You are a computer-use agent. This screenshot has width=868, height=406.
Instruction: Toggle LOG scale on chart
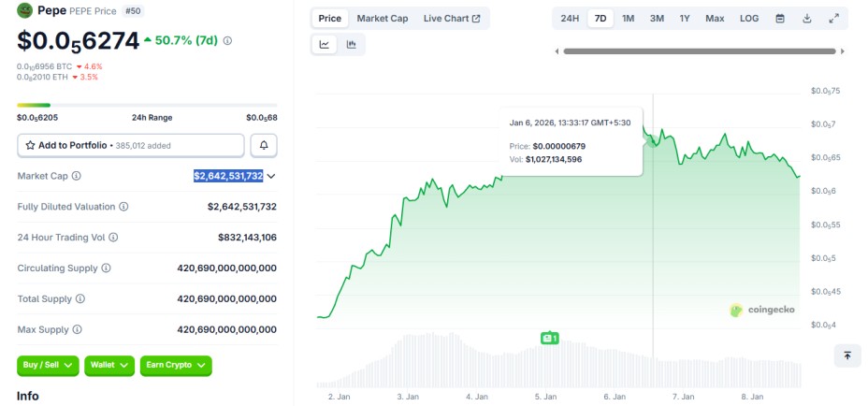tap(749, 19)
